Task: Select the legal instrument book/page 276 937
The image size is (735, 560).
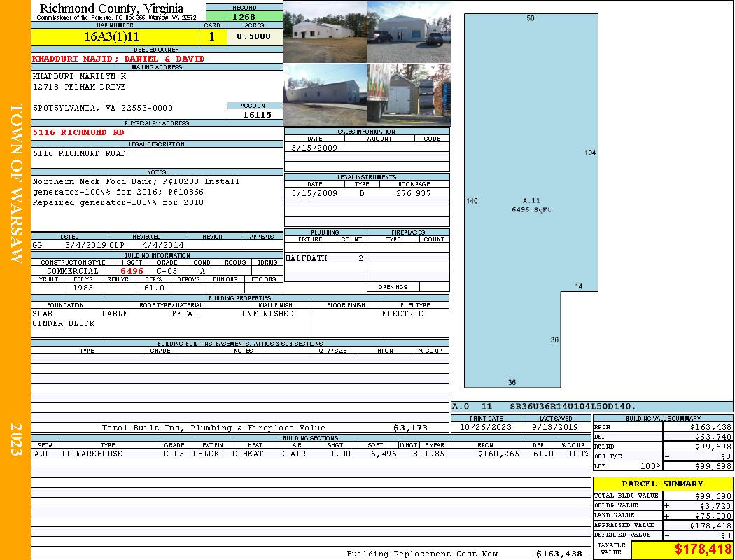Action: click(413, 193)
